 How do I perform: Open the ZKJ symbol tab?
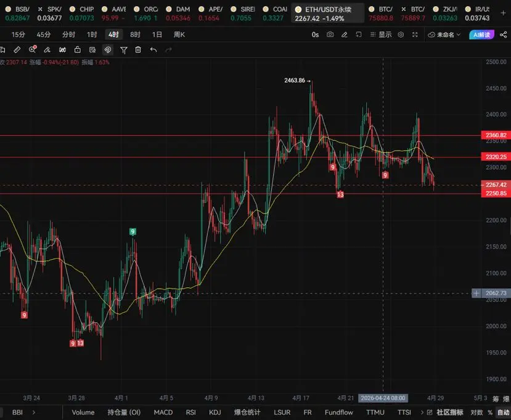pos(445,14)
